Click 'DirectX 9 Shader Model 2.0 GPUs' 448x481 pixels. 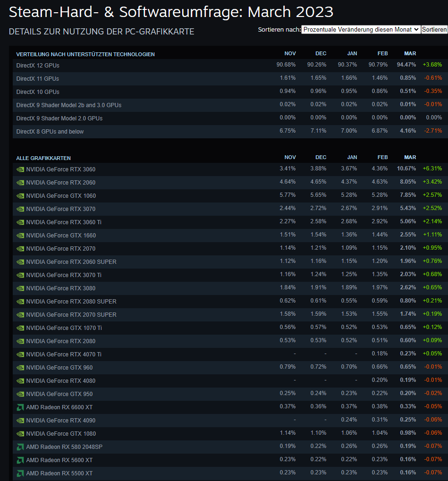[59, 118]
